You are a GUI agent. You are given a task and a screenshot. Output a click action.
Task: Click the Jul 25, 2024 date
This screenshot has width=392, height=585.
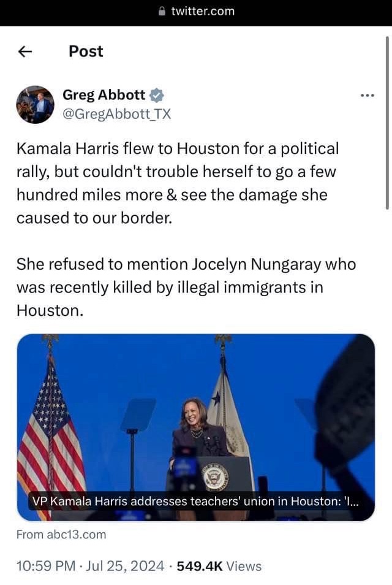pos(125,566)
